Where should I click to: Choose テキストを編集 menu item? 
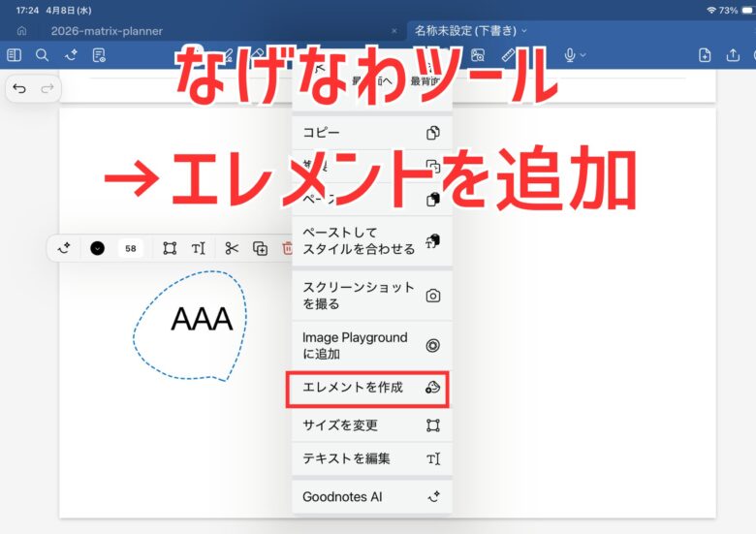point(372,458)
